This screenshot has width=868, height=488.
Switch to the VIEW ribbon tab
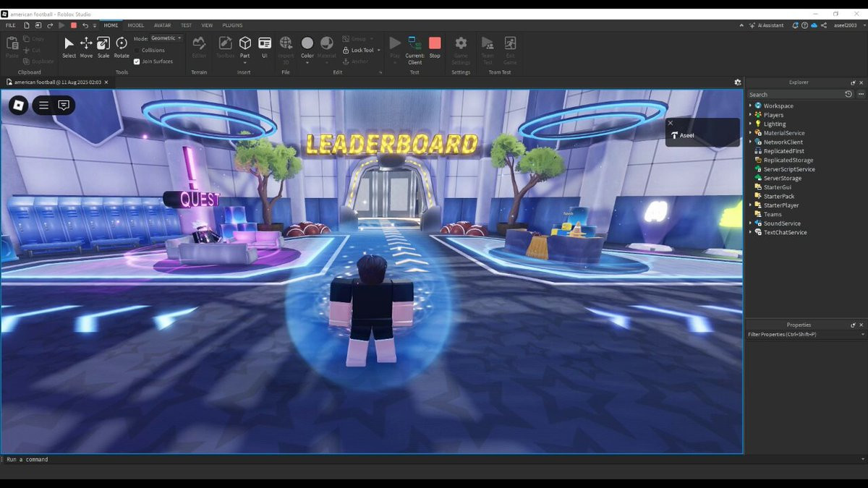click(x=207, y=25)
